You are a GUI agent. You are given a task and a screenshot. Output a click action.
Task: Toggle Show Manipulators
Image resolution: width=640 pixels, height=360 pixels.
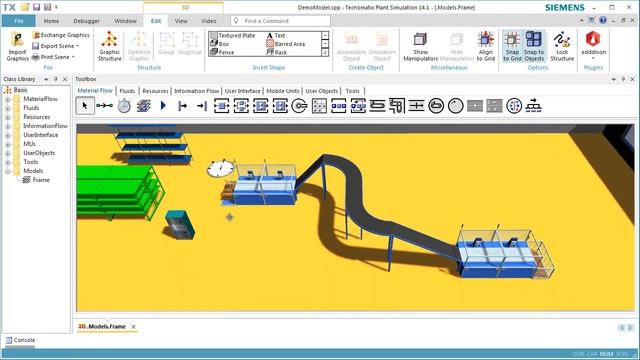420,46
